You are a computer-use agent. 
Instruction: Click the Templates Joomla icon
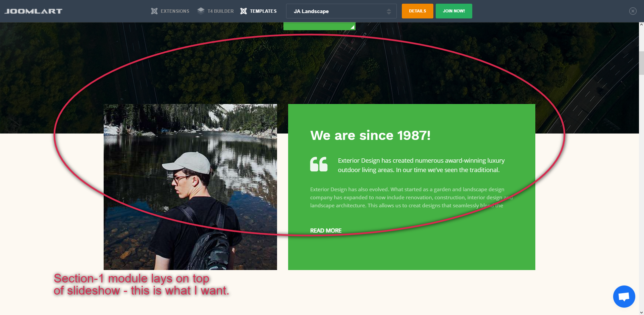(244, 11)
